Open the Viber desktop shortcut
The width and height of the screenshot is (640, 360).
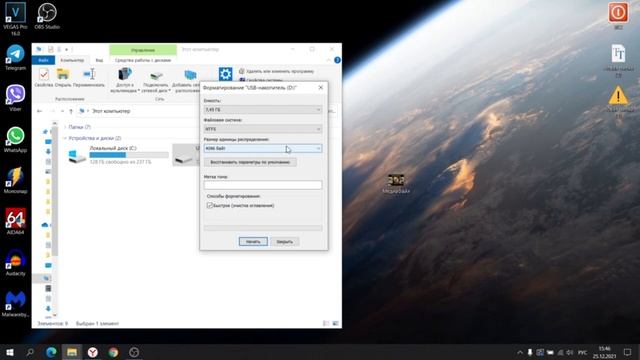[15, 98]
